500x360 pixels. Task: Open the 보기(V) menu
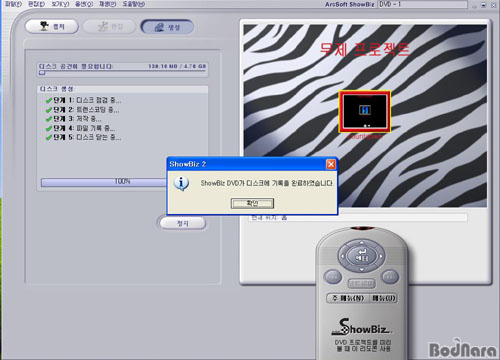click(x=60, y=4)
